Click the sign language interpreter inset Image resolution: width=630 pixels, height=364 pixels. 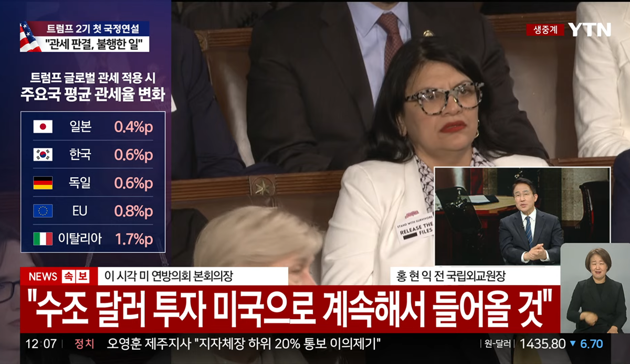(x=595, y=287)
